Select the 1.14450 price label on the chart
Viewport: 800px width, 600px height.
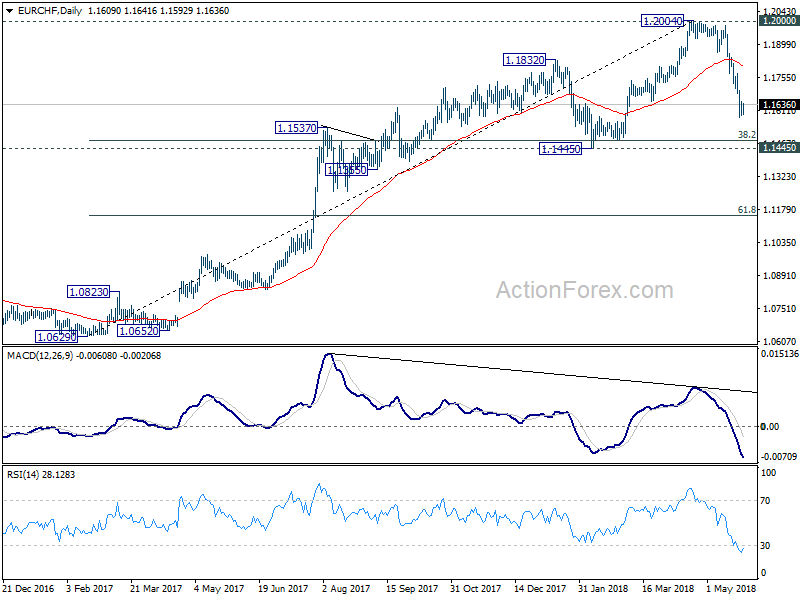click(x=560, y=149)
